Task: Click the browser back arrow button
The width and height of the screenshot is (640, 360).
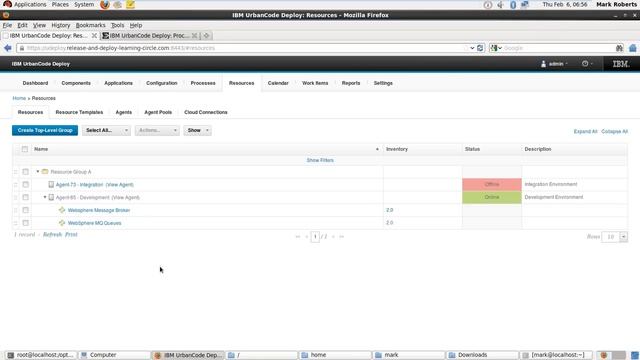Action: click(x=7, y=48)
